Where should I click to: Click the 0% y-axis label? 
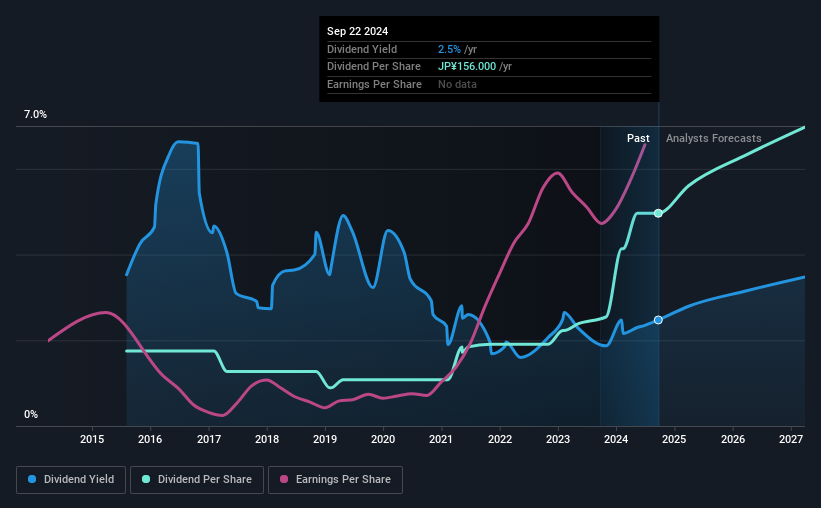pos(31,414)
